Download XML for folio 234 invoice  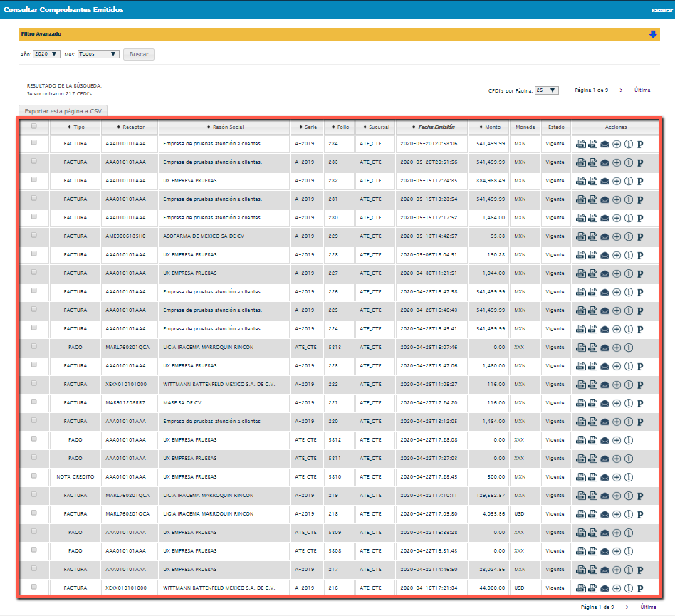[580, 144]
